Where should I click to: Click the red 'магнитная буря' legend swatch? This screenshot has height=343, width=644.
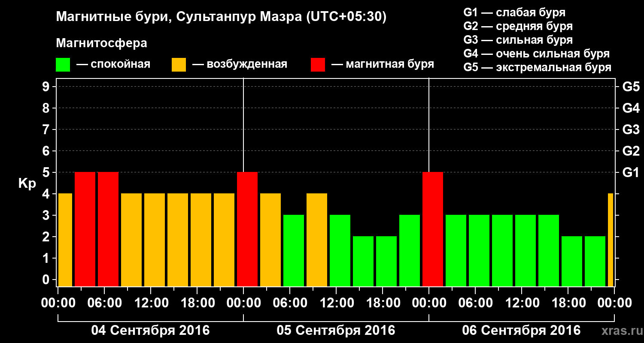[318, 64]
